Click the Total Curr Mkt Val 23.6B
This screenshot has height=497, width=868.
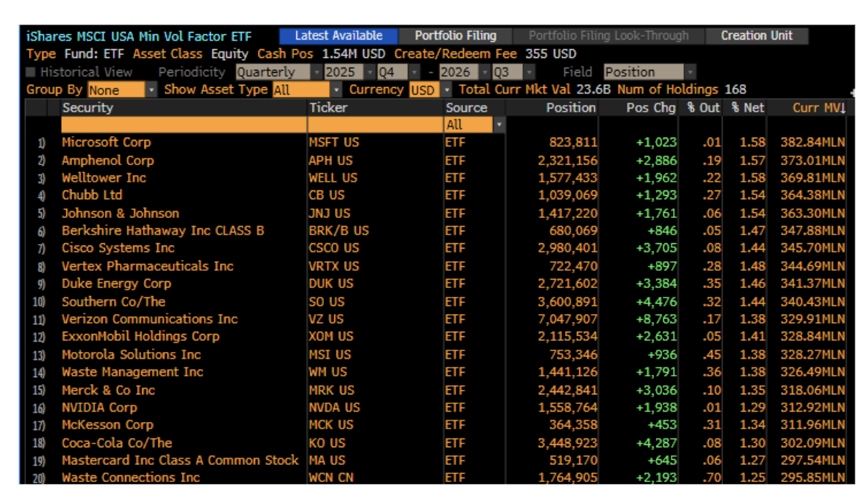pos(534,90)
